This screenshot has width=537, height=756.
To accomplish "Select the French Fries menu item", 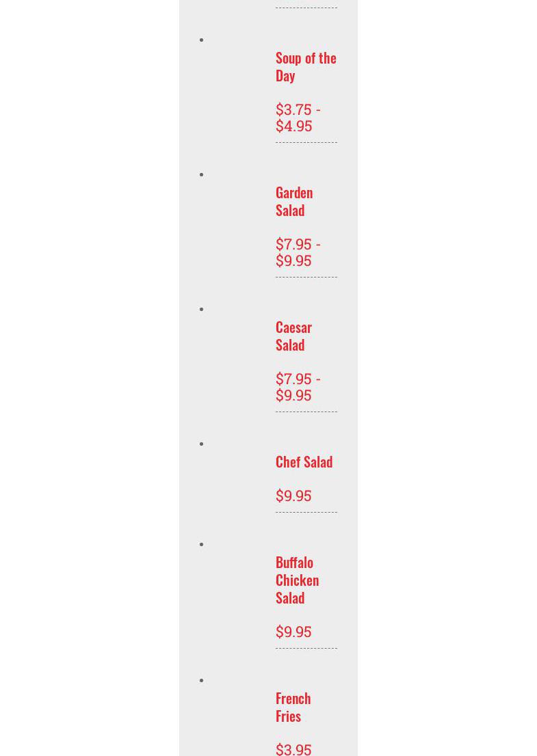I will (293, 707).
